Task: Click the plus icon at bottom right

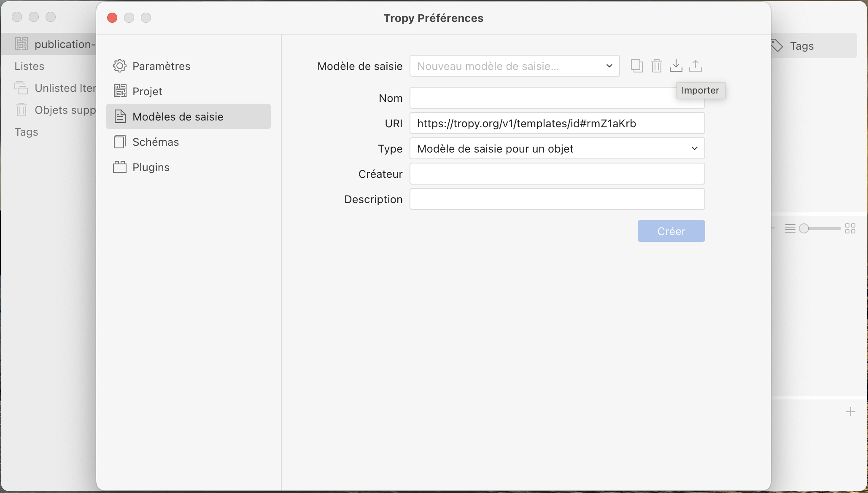Action: 850,412
